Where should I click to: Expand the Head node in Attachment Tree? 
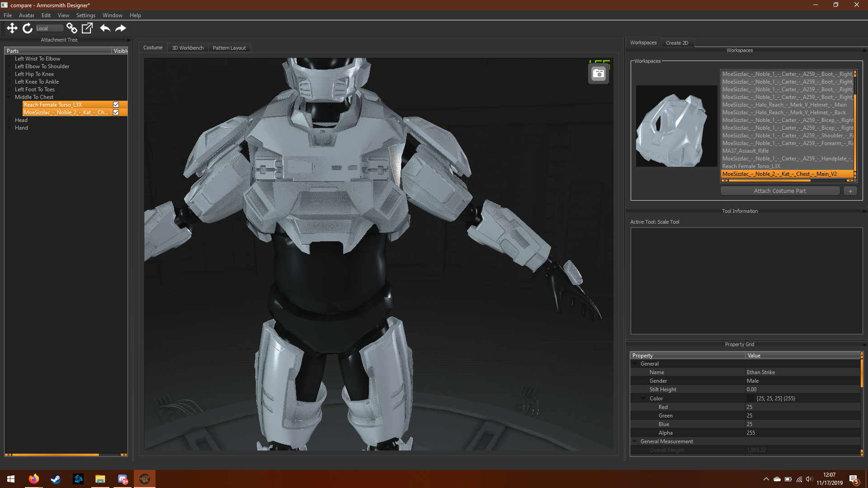(x=9, y=120)
